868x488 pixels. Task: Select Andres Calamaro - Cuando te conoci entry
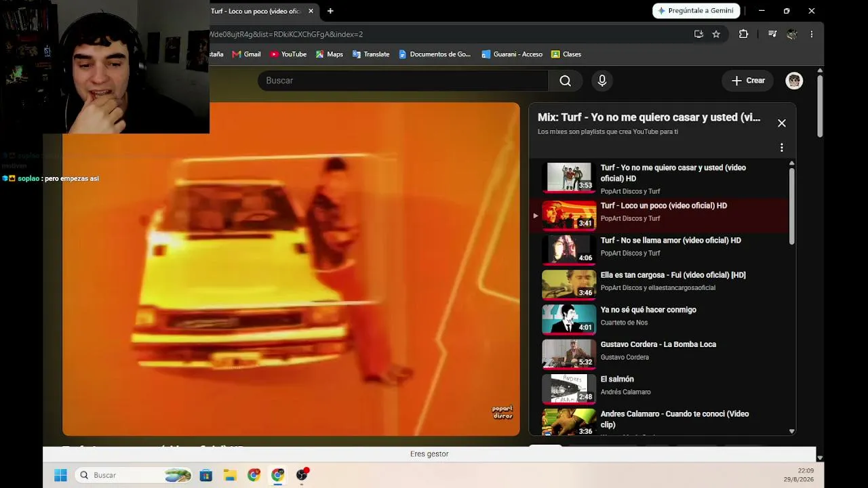pyautogui.click(x=659, y=421)
